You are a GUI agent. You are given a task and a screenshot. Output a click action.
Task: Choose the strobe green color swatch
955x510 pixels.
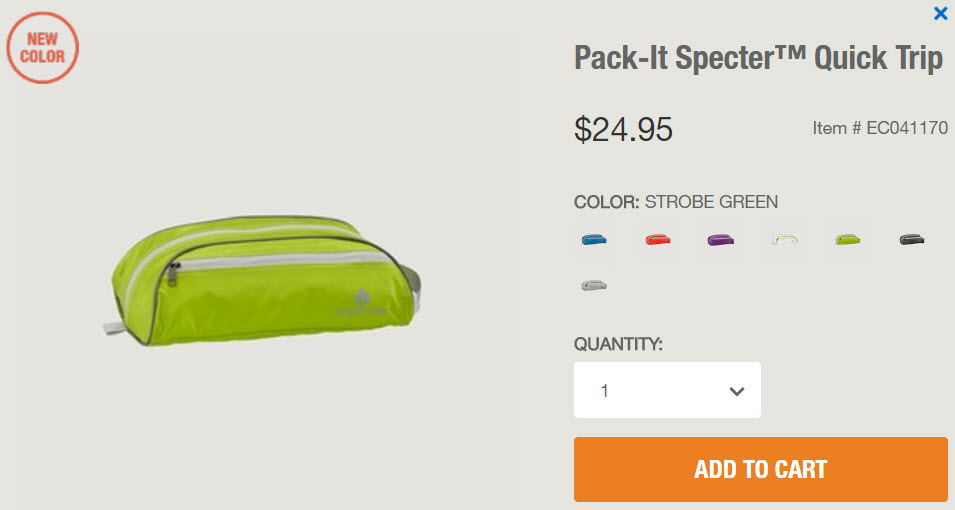pos(848,240)
